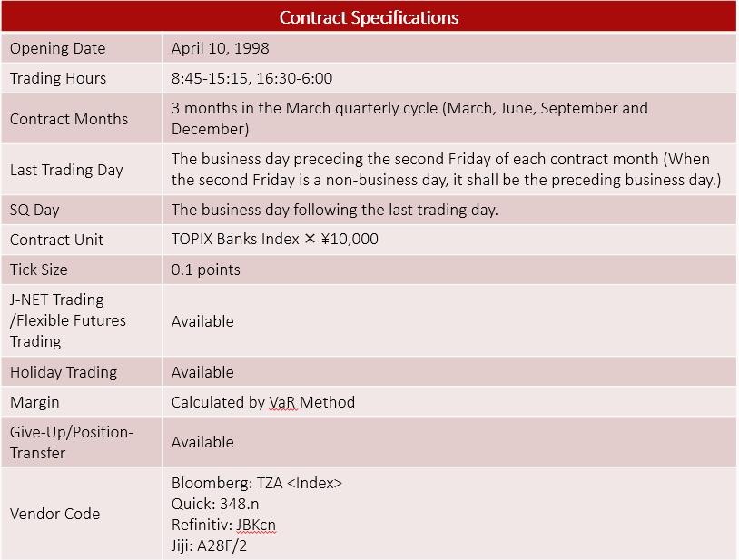Select the Contract Months label cell
The width and height of the screenshot is (739, 560).
69,119
